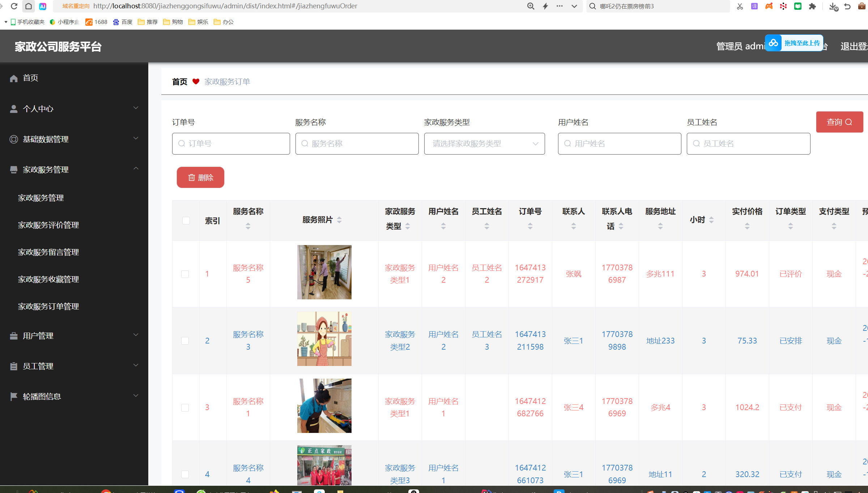Click the zoom magnifier icon in address bar
868x493 pixels.
[531, 6]
